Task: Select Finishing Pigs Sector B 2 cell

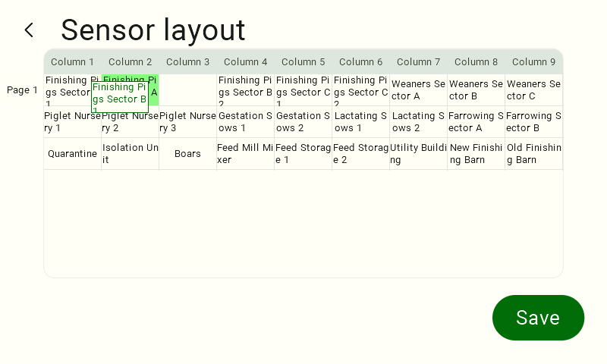Action: click(x=245, y=90)
